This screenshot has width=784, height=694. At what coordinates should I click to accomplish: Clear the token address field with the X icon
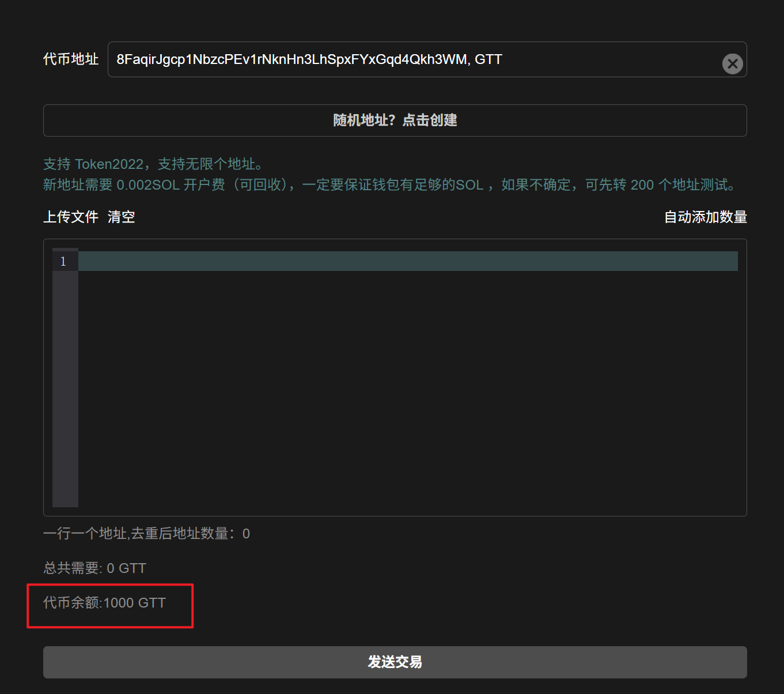732,63
